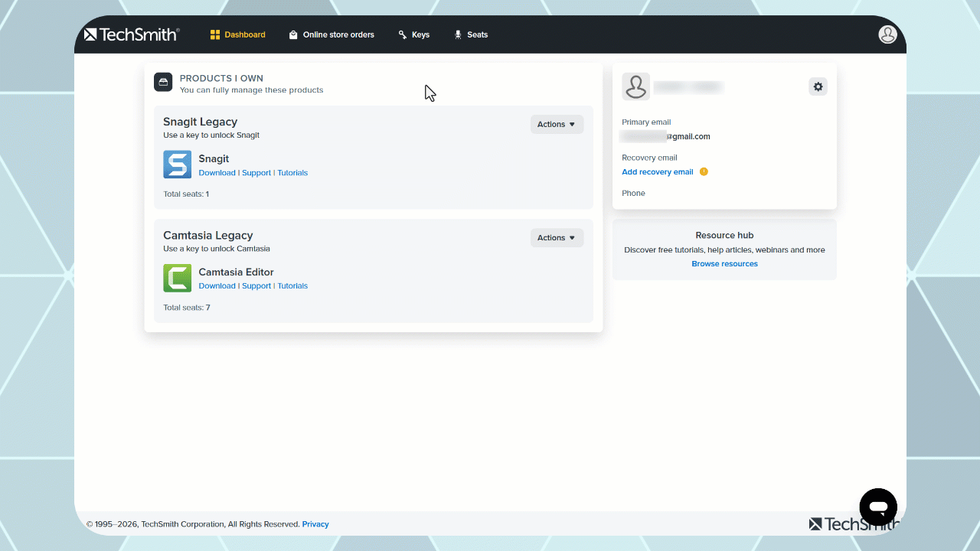Click the Seats chair icon

[458, 34]
